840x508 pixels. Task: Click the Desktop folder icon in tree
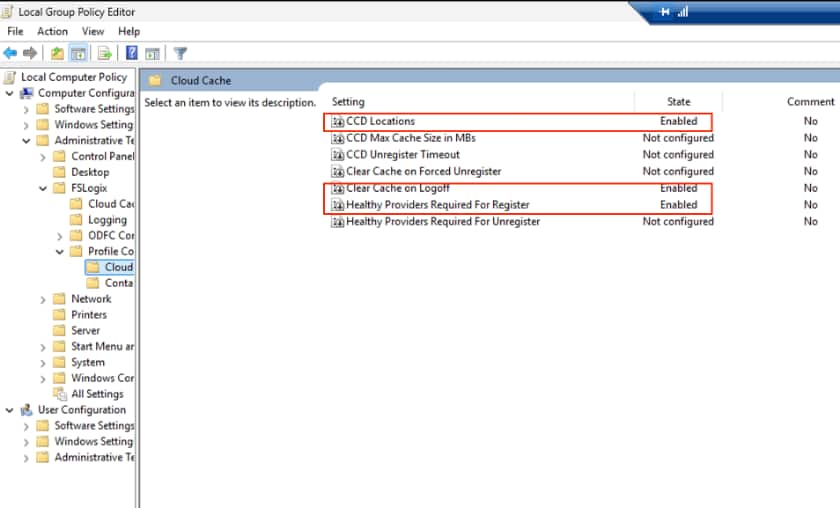[59, 172]
